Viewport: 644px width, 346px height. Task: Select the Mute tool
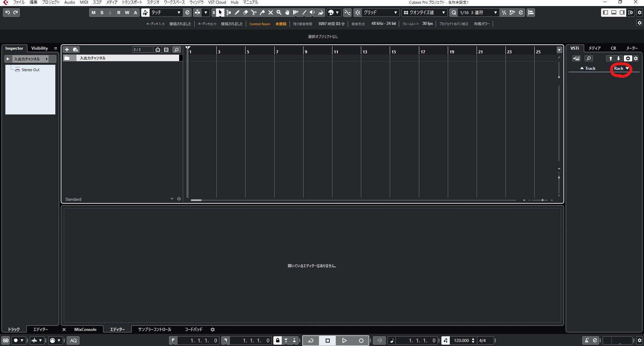tap(271, 12)
